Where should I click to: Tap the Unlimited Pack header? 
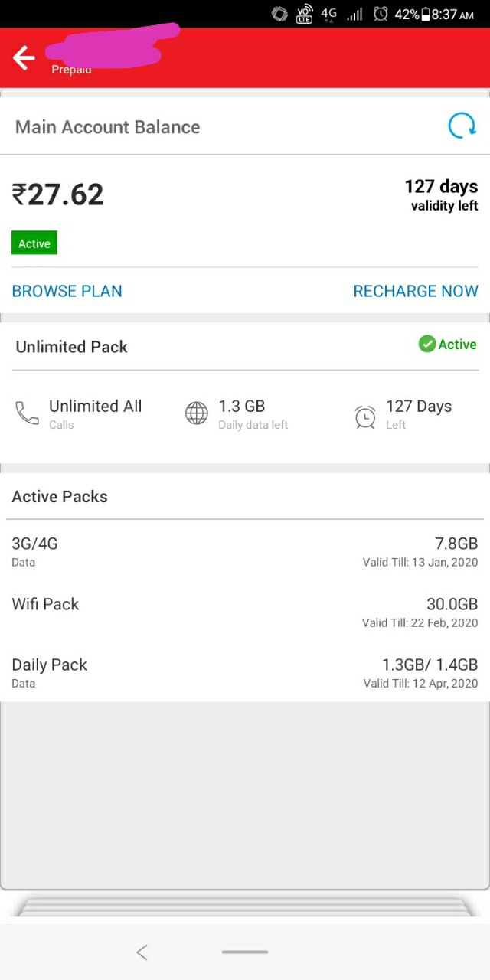coord(72,347)
